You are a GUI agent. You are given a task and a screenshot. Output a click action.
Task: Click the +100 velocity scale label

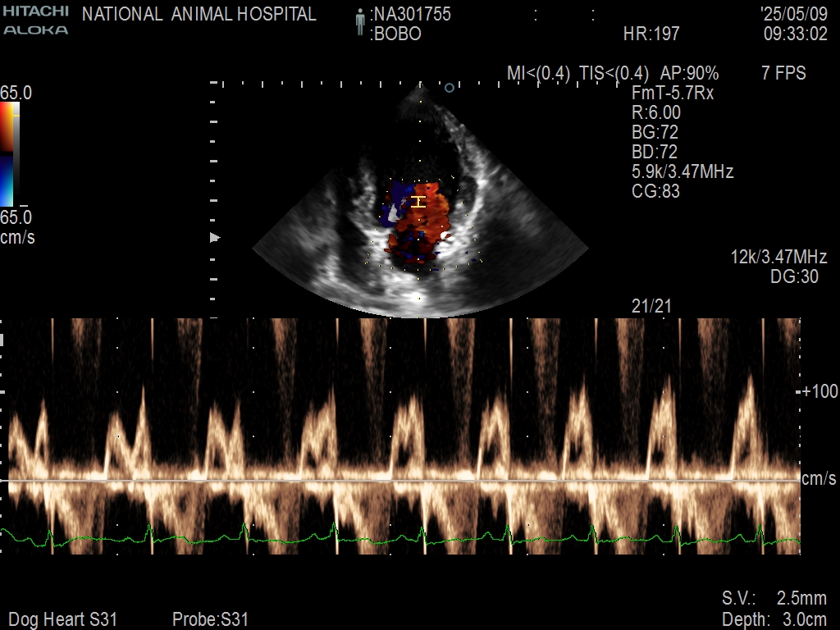click(820, 391)
